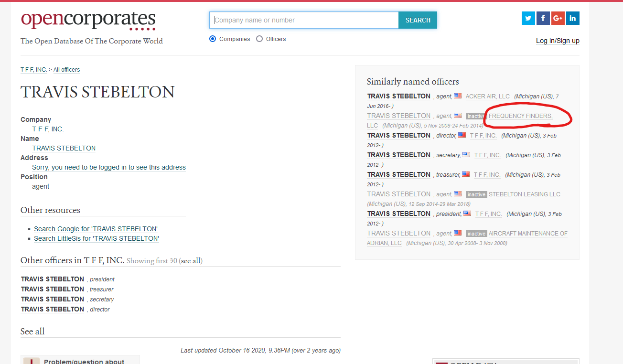Click the agent value under Position
The image size is (623, 364).
pos(41,186)
